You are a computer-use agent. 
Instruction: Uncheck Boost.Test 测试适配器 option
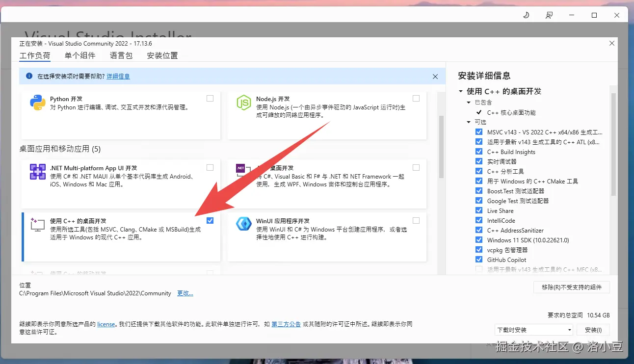point(479,191)
